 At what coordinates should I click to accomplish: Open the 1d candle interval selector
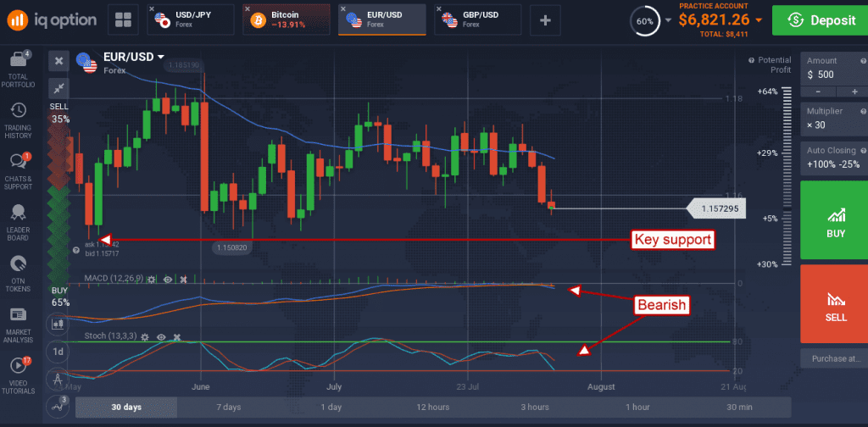(x=58, y=352)
